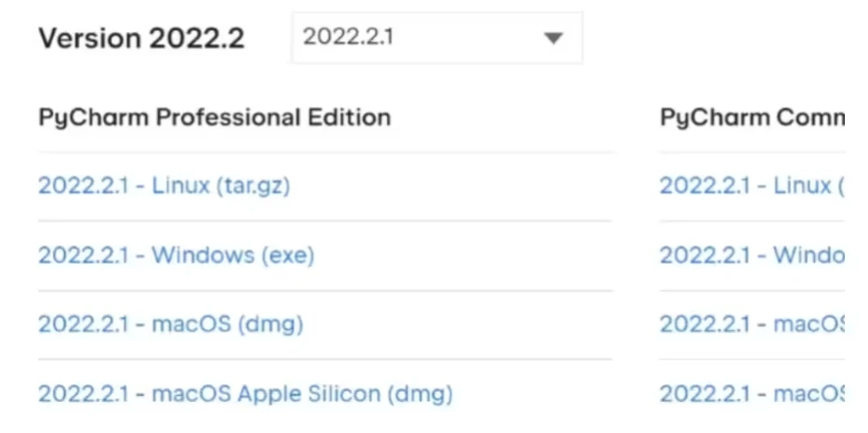This screenshot has height=433, width=868.
Task: Select the Apple Silicon (dmg) link under Professional
Action: [245, 393]
